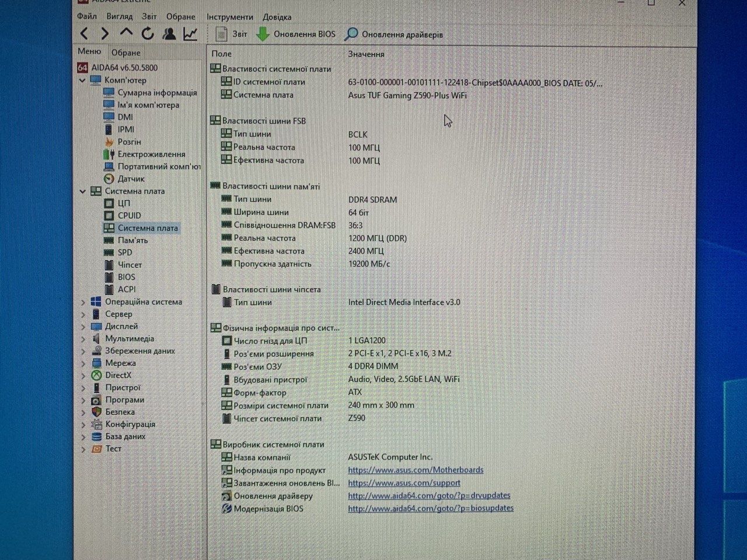Switch to the Обране tab in sidebar

click(126, 52)
